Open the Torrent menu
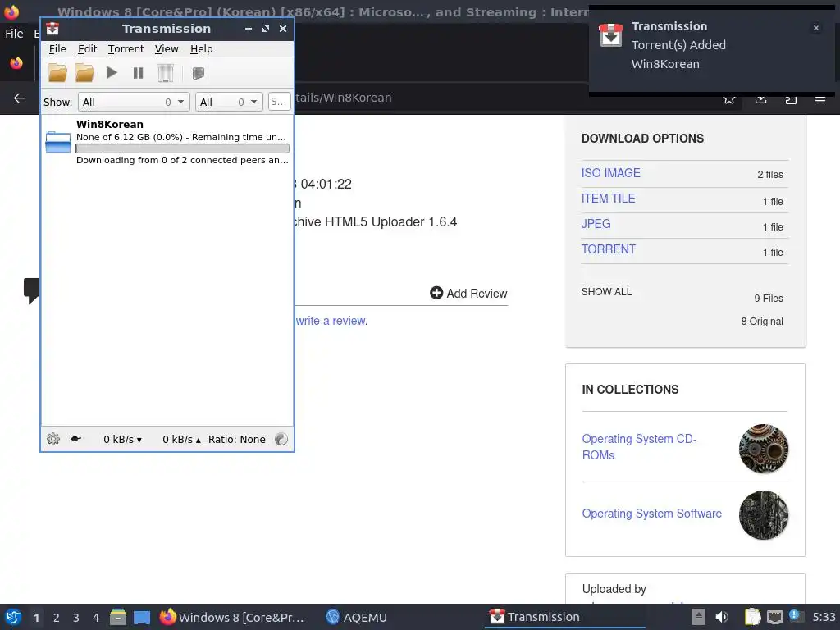Screen dimensions: 840x630 pyautogui.click(x=126, y=48)
